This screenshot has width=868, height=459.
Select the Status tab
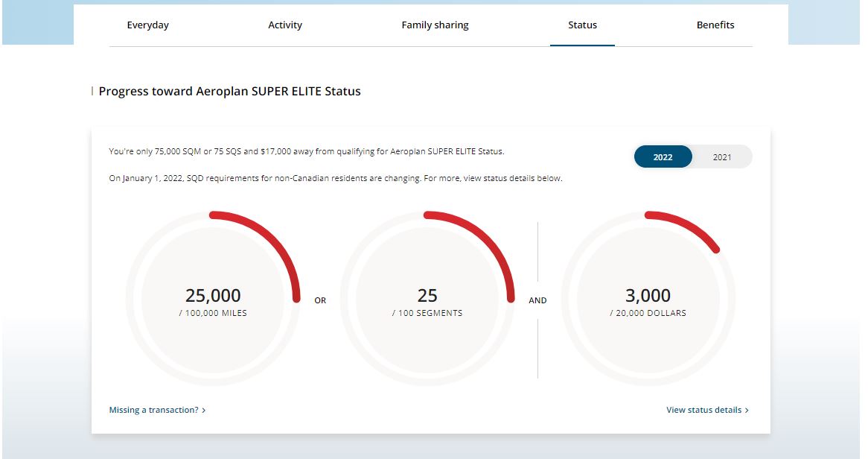pyautogui.click(x=582, y=25)
